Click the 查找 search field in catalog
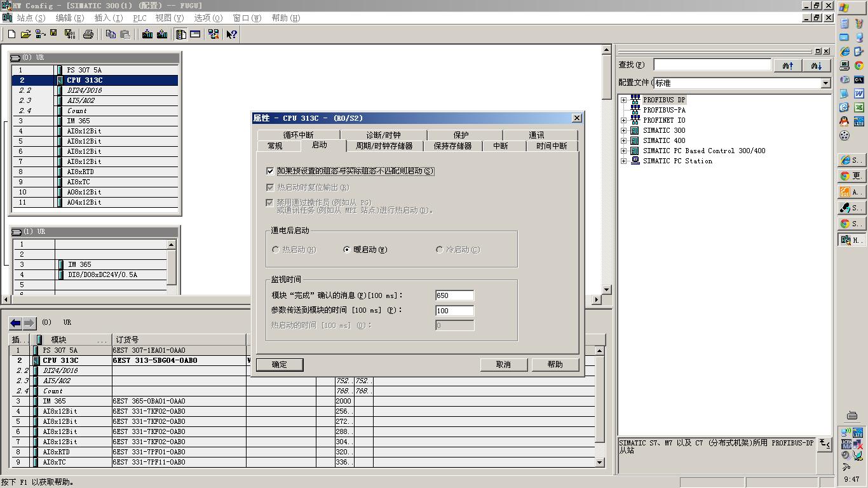 712,65
